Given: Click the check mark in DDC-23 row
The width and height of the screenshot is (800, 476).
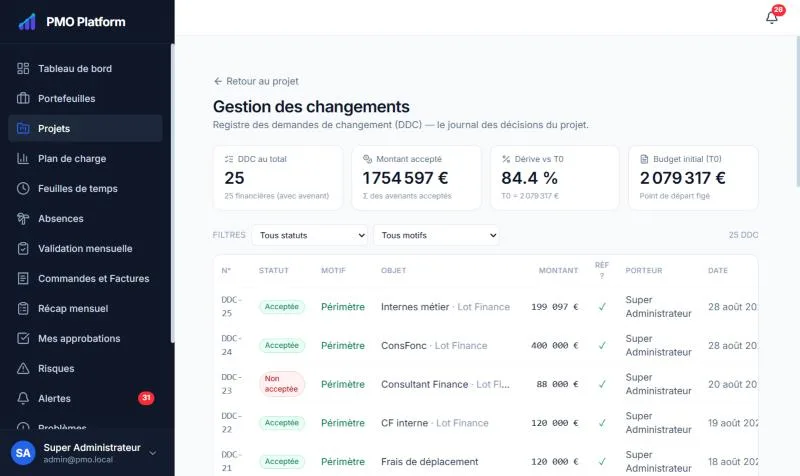Looking at the screenshot, I should (x=602, y=384).
